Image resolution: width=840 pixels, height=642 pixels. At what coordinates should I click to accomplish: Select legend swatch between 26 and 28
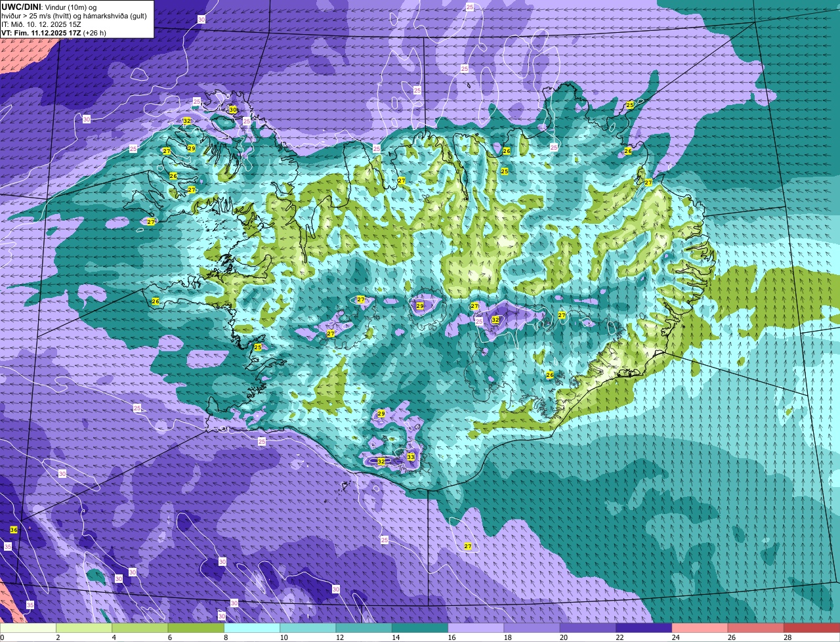tap(756, 628)
